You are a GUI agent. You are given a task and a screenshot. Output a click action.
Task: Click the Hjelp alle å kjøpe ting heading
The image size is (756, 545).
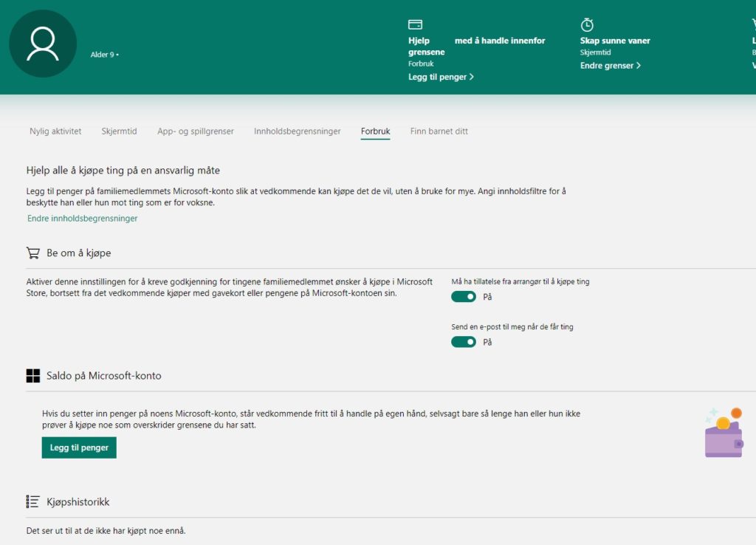pyautogui.click(x=123, y=171)
